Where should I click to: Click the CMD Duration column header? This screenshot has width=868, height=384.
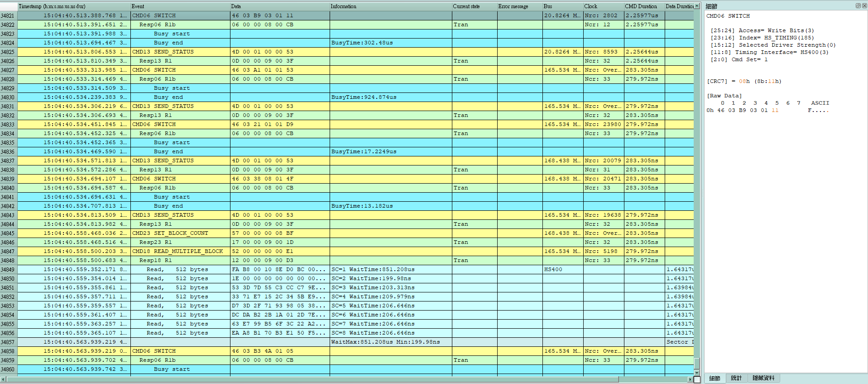(644, 6)
